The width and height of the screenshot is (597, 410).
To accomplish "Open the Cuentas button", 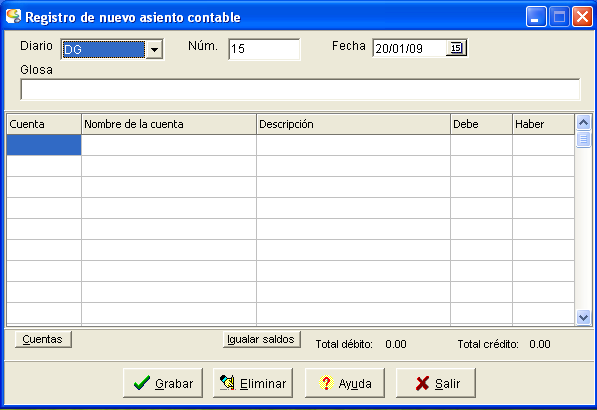I will point(43,339).
